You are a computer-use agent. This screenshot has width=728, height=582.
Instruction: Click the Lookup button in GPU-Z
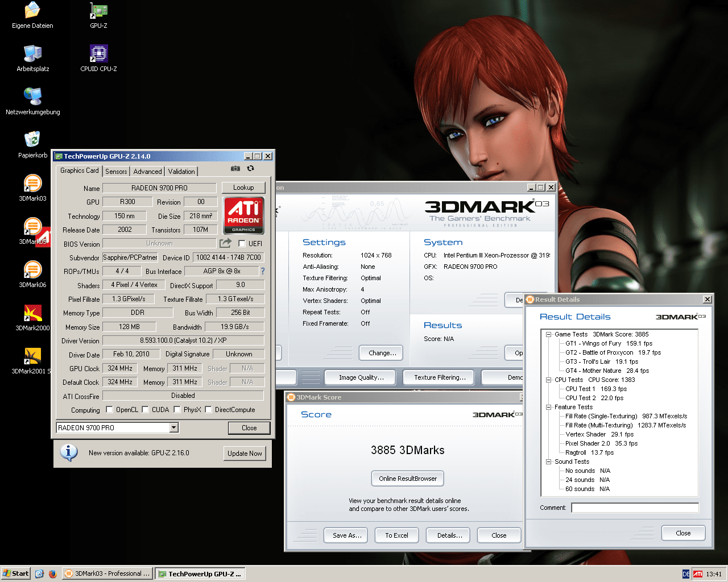pos(243,188)
